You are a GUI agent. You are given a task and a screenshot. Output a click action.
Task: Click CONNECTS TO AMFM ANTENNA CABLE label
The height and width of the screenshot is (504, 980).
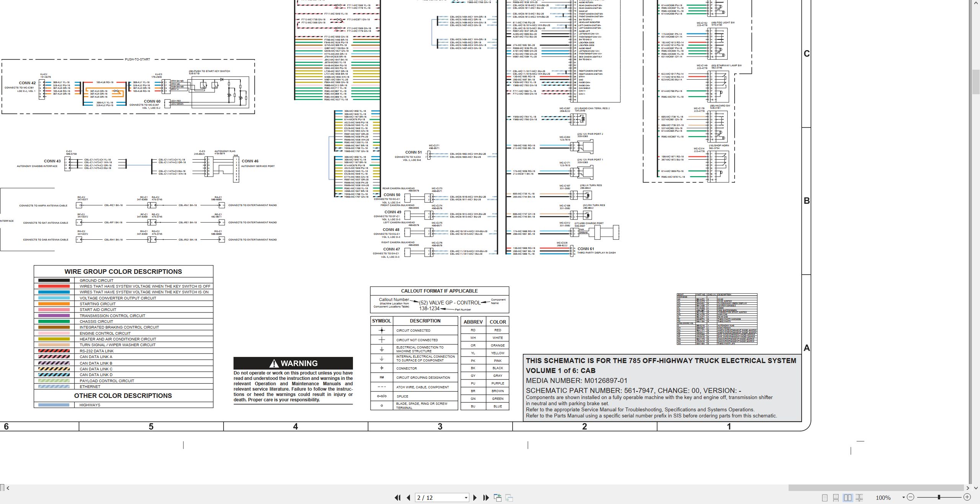pos(43,206)
